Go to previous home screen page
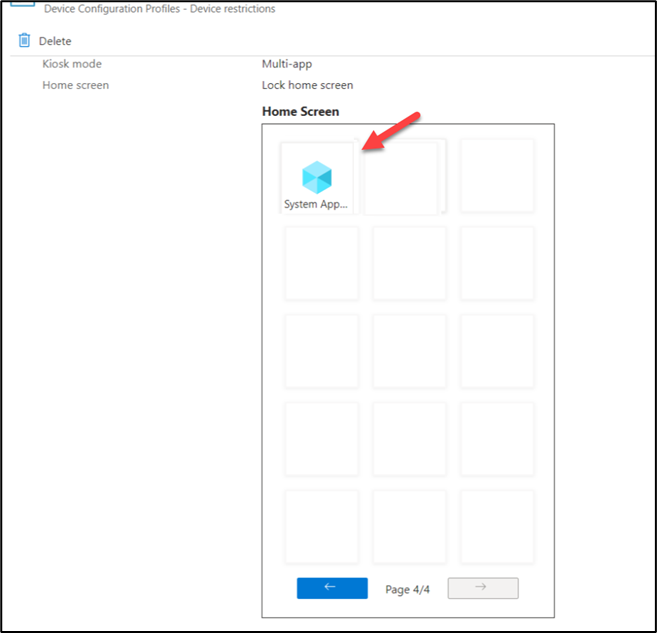 click(x=332, y=588)
